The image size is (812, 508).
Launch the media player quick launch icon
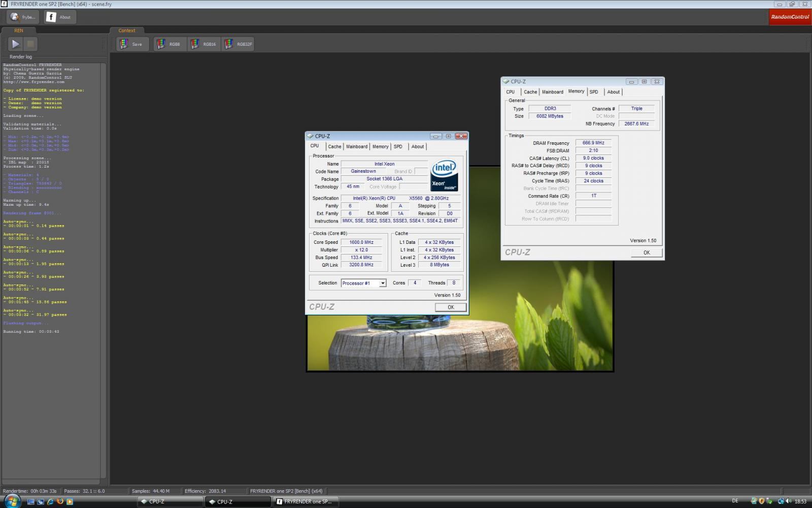(70, 501)
